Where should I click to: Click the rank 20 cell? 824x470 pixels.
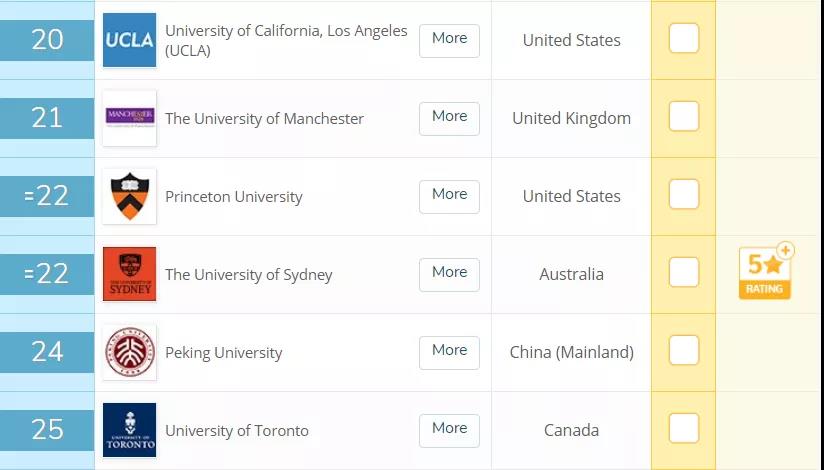(x=47, y=40)
